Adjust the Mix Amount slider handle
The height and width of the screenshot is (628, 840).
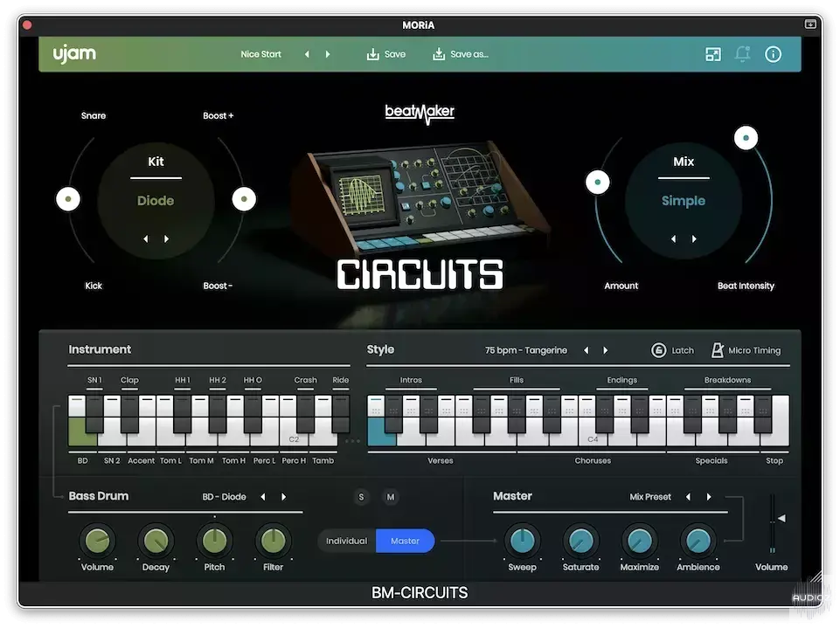[x=597, y=182]
